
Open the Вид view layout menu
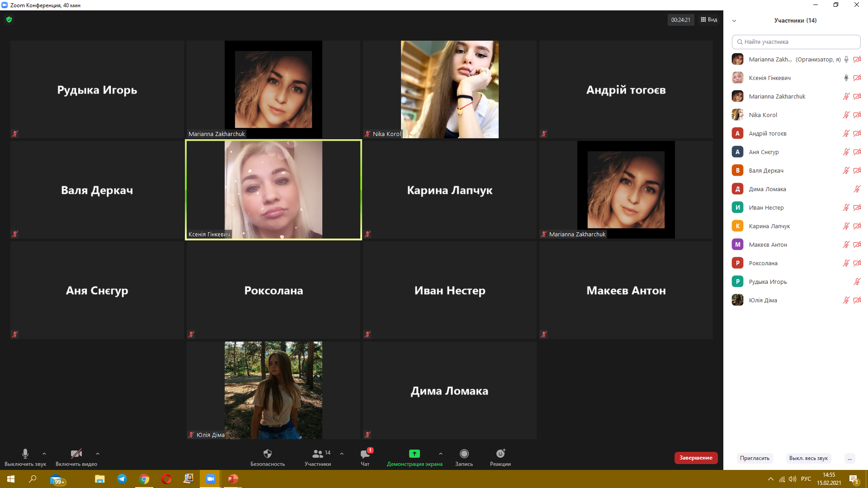(709, 19)
